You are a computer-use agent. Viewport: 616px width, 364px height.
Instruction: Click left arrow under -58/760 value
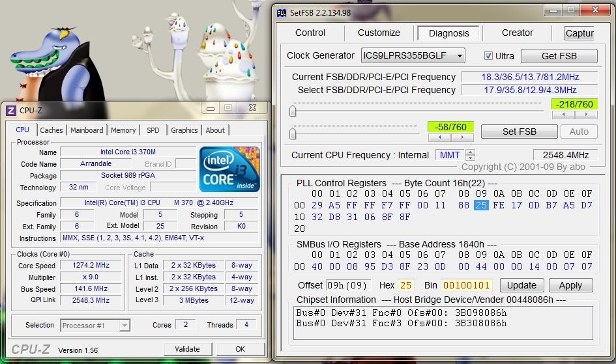click(x=440, y=137)
